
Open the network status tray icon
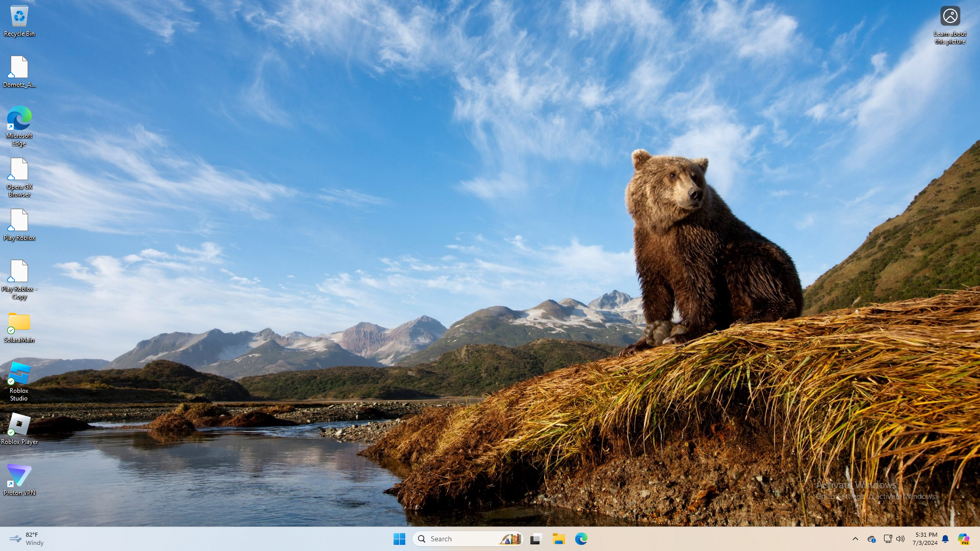coord(888,539)
